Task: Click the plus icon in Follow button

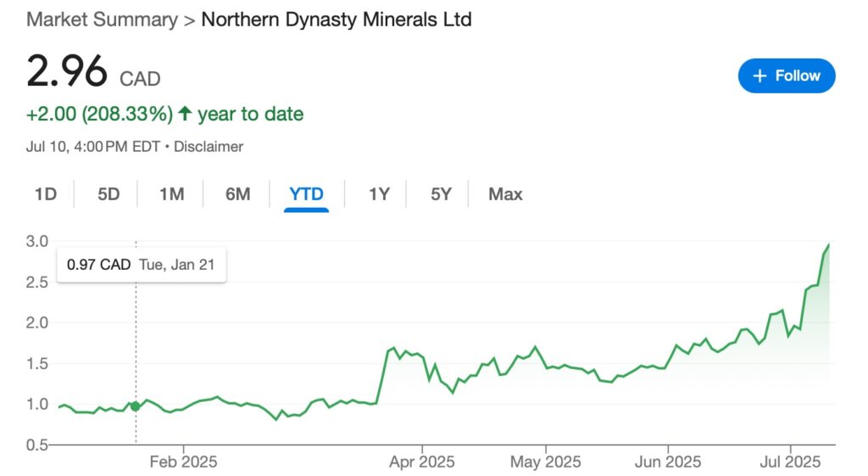Action: 760,76
